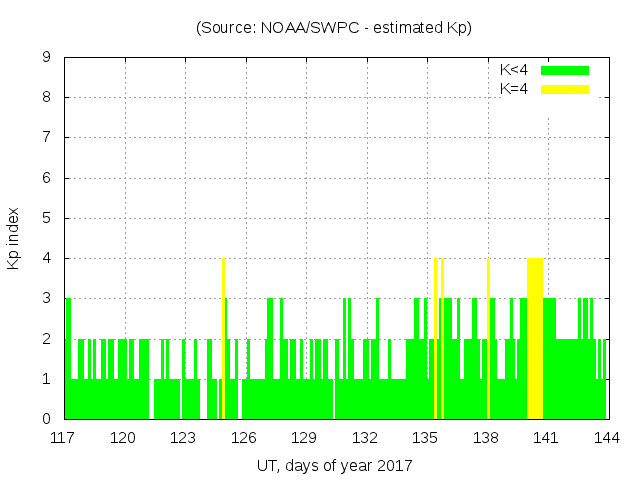Viewport: 640px width, 480px height.
Task: Select x-axis tick label 132
Action: tap(365, 437)
